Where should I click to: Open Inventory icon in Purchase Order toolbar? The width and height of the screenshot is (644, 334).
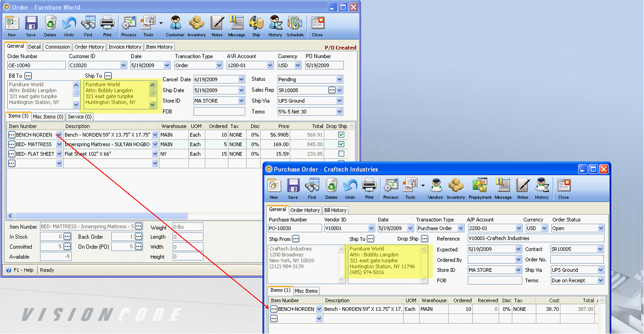pos(456,185)
